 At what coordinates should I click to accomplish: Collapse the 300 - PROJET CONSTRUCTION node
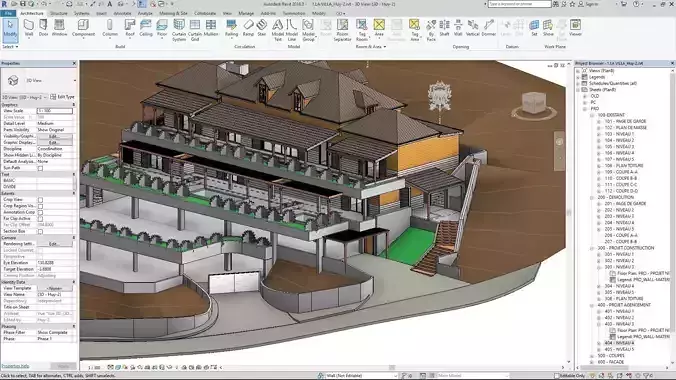(x=592, y=248)
